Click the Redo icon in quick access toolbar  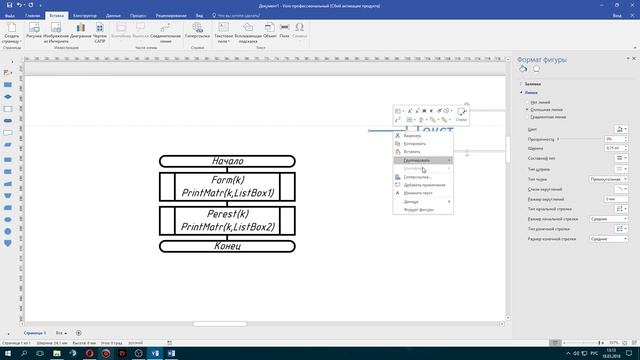[x=31, y=5]
